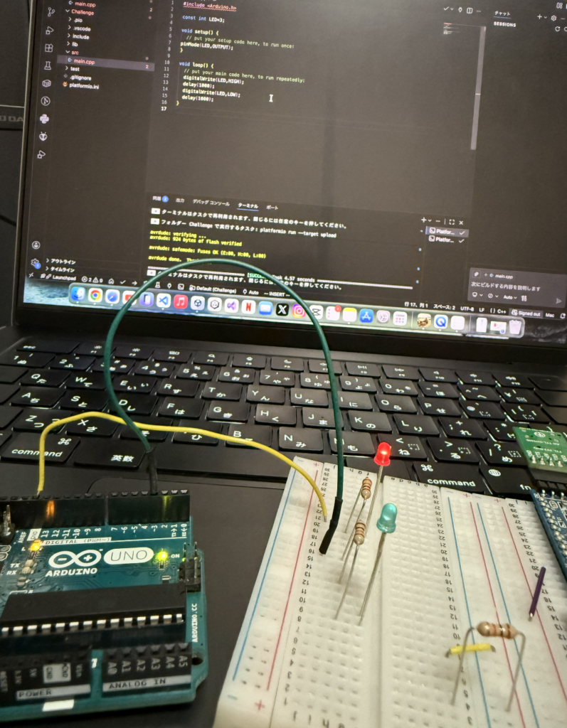
Task: Select the .gitignore file
Action: click(80, 77)
